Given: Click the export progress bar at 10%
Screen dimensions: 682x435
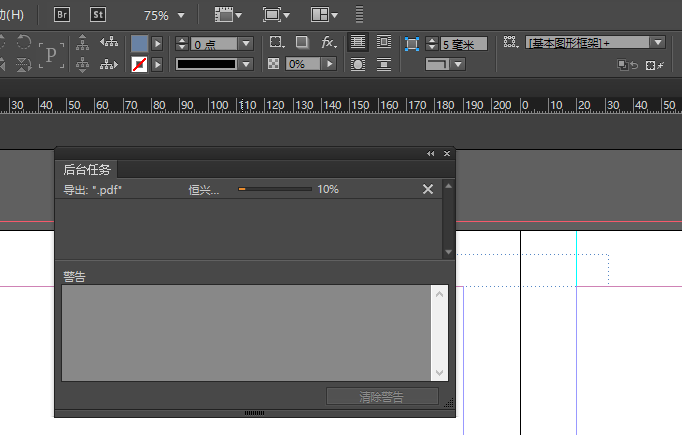Looking at the screenshot, I should pos(275,189).
